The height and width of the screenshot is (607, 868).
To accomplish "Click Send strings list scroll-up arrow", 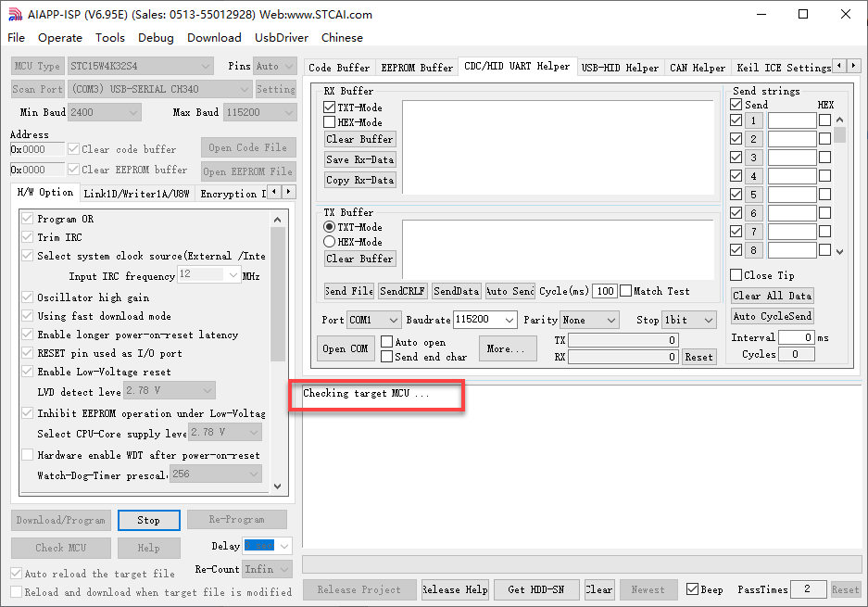I will (840, 120).
